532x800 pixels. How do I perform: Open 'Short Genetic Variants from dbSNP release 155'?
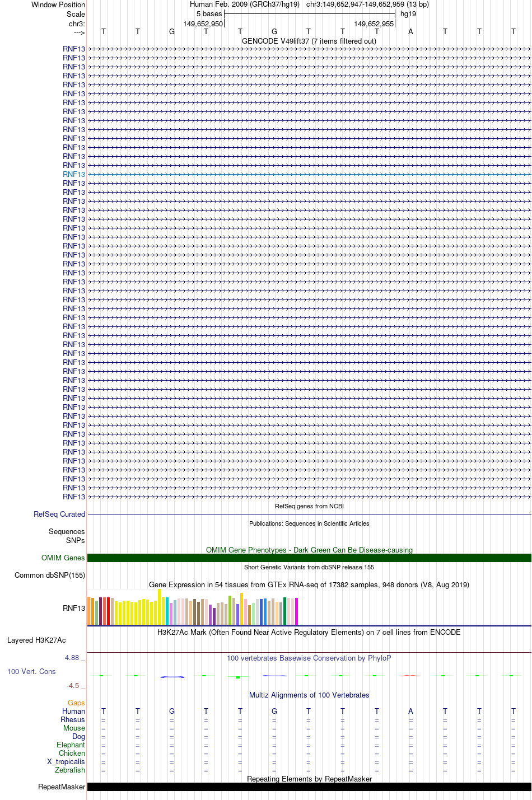click(x=309, y=567)
